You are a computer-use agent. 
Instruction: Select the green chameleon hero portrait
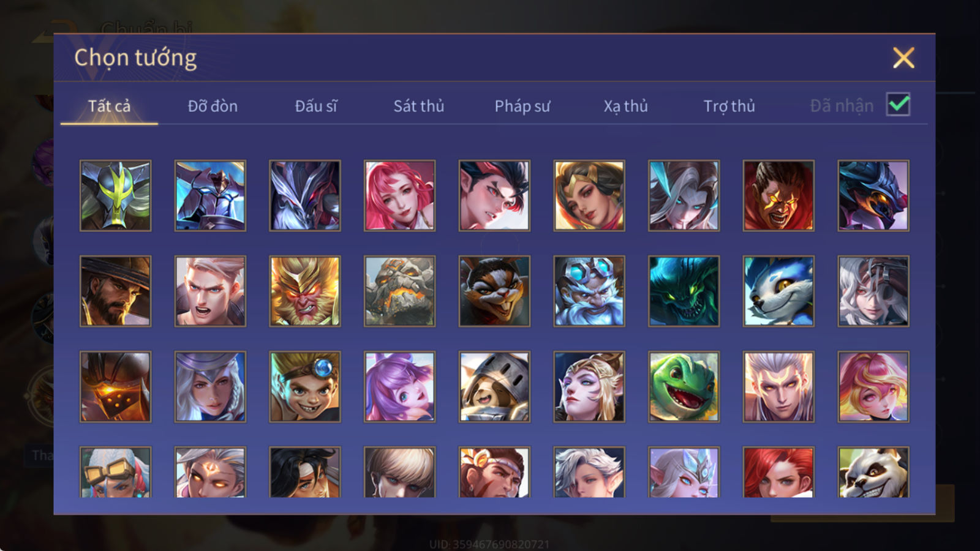[x=684, y=386]
